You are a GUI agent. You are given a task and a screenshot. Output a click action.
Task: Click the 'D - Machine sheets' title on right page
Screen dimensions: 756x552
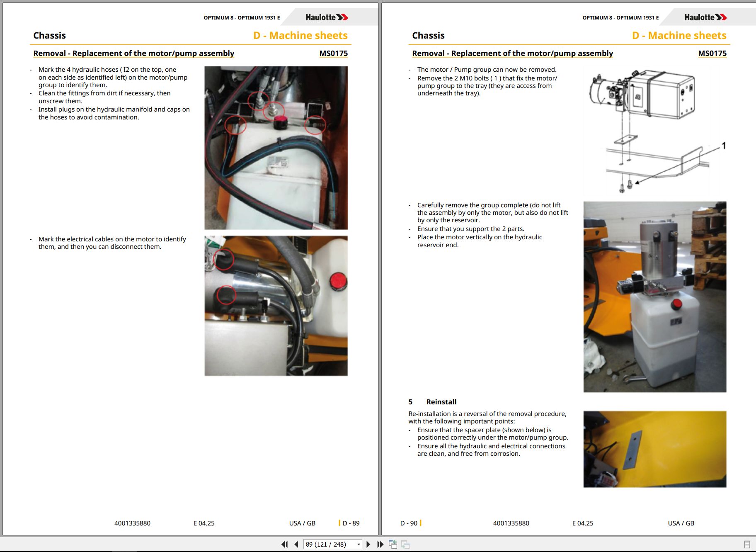tap(679, 35)
